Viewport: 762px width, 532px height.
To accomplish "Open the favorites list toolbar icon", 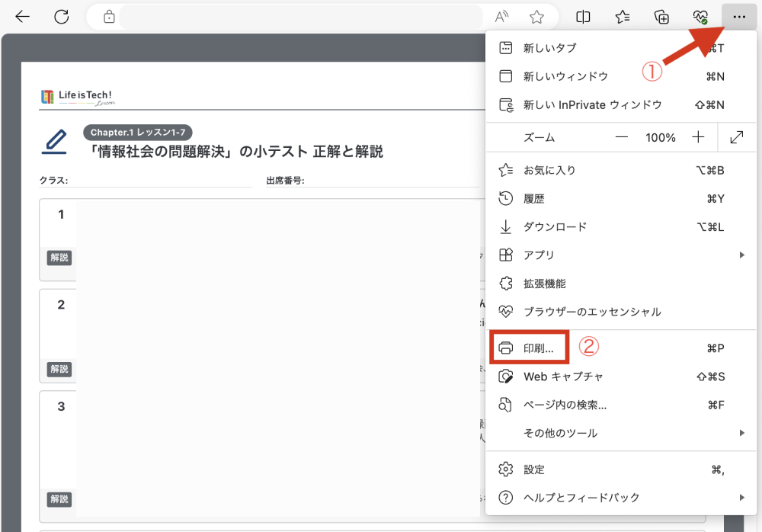I will [x=623, y=17].
